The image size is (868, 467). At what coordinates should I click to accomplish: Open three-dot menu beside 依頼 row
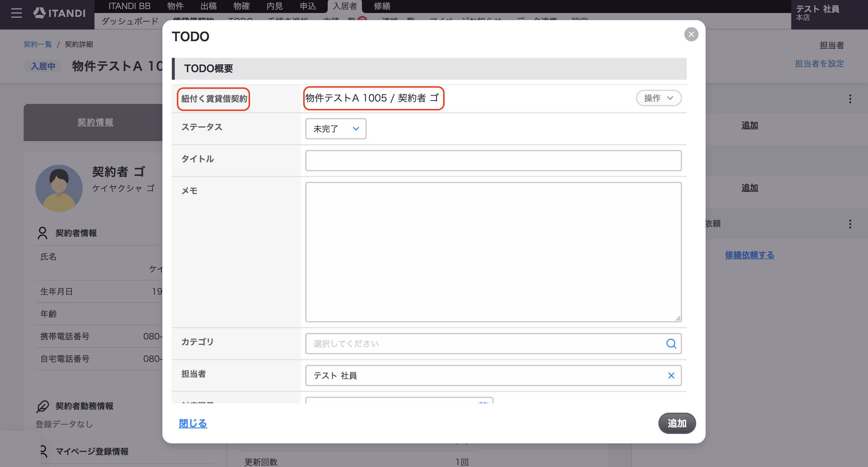click(850, 224)
